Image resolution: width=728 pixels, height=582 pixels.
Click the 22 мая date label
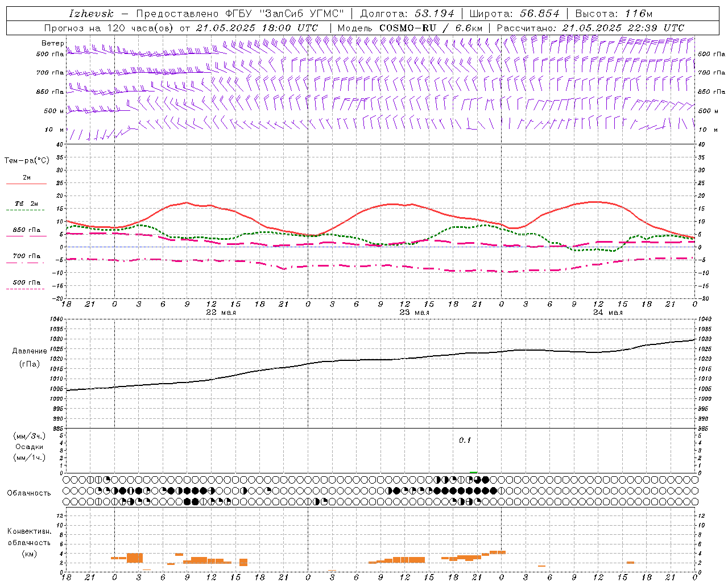[221, 313]
